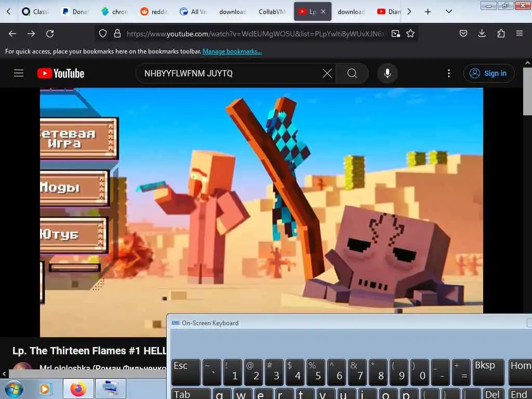
Task: Click the 1 key on On-Screen Keyboard
Action: (232, 372)
